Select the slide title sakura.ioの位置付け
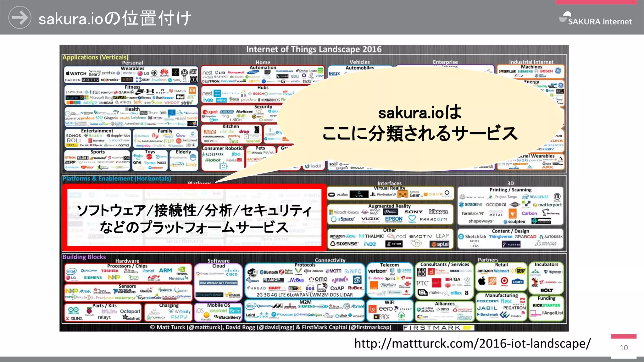Image resolution: width=644 pixels, height=362 pixels. point(115,19)
